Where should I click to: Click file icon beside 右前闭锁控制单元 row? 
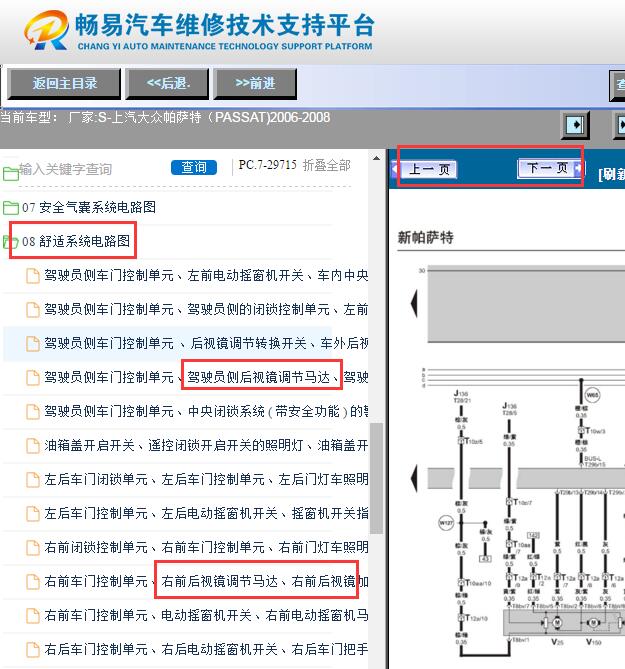33,548
